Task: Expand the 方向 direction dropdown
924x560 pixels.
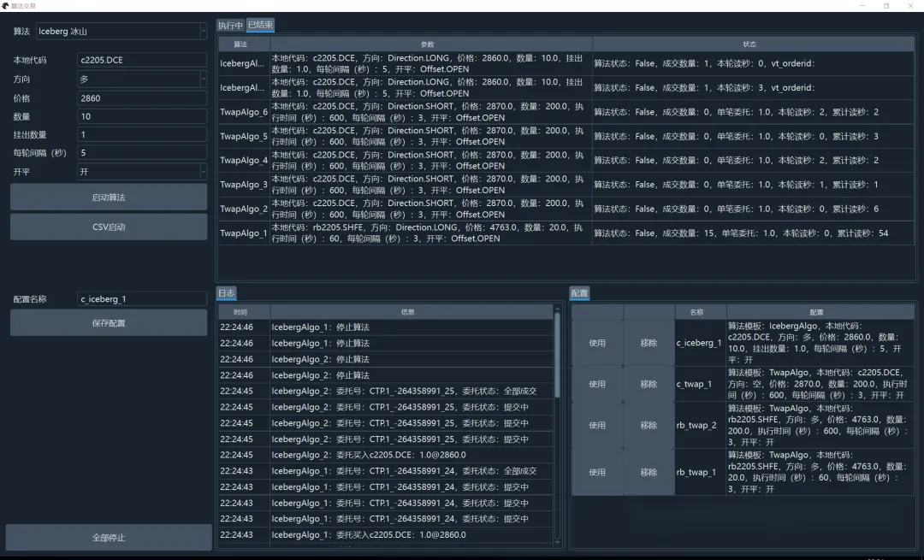Action: tap(142, 80)
